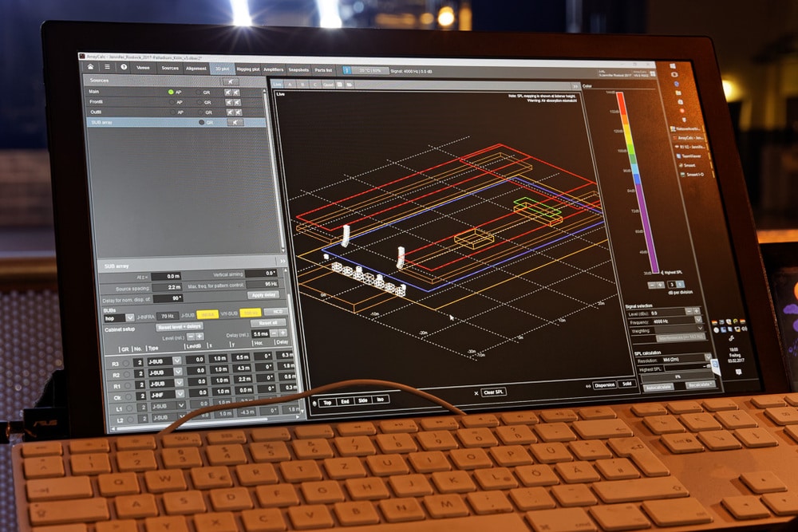The width and height of the screenshot is (798, 532).
Task: Open the hamburger menu icon
Action: point(107,67)
